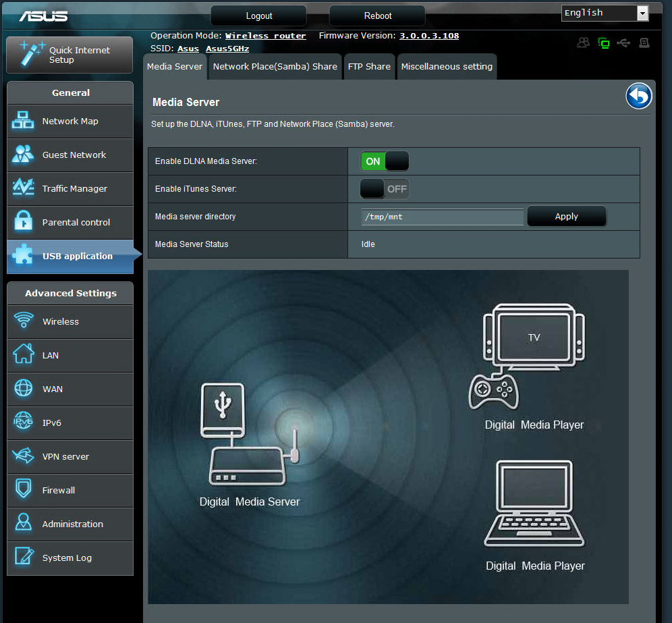This screenshot has width=672, height=623.
Task: Open Firewall settings page
Action: click(x=70, y=490)
